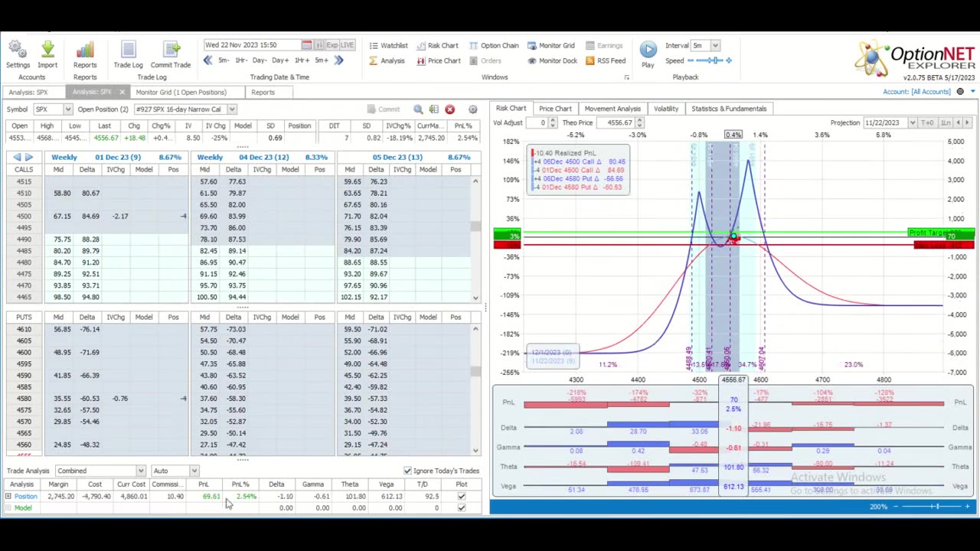Open the Account selector dropdown arrow
Viewport: 980px width, 551px height.
pyautogui.click(x=972, y=92)
